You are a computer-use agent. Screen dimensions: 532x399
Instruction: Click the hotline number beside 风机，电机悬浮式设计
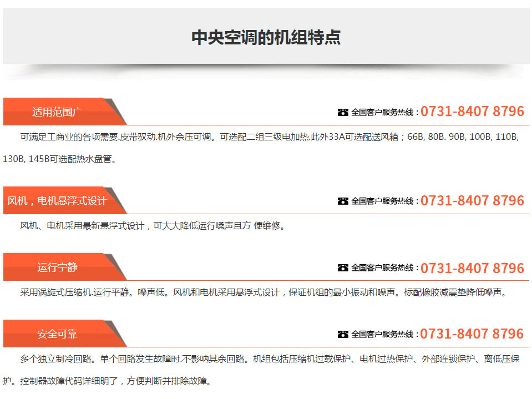point(472,200)
